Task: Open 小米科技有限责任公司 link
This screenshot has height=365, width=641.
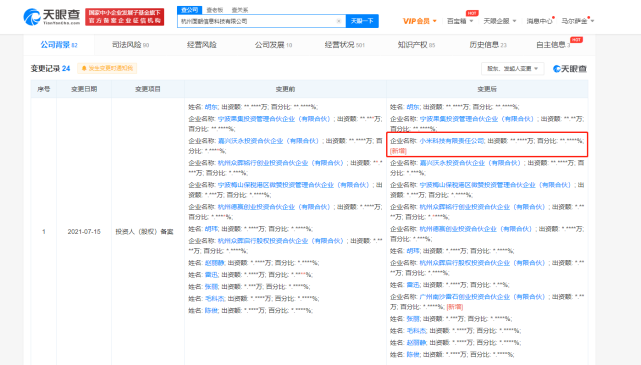Action: [452, 141]
